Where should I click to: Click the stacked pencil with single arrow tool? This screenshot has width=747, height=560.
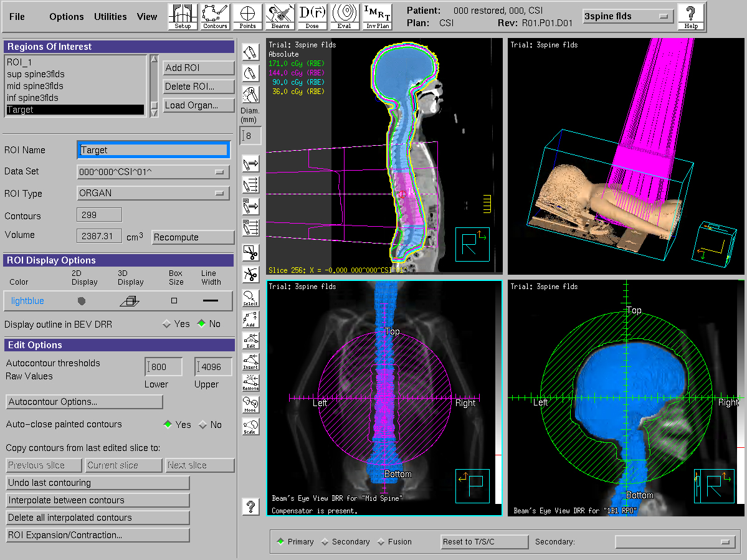point(250,206)
